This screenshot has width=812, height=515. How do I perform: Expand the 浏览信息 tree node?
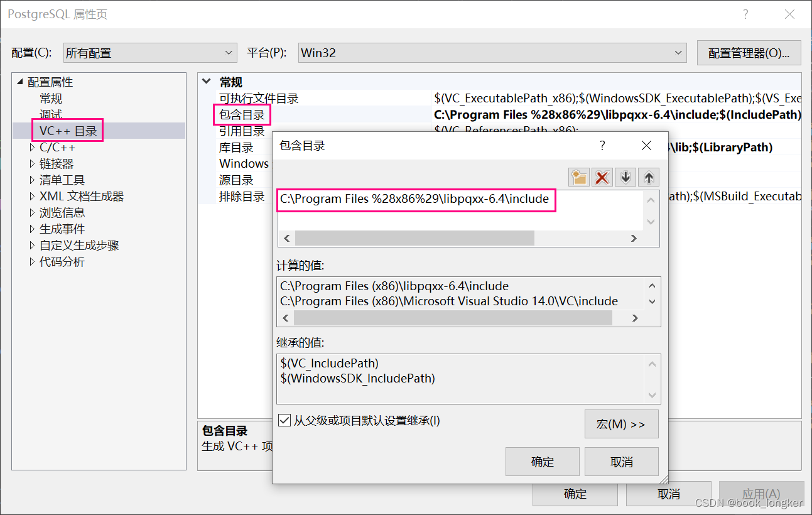[33, 212]
